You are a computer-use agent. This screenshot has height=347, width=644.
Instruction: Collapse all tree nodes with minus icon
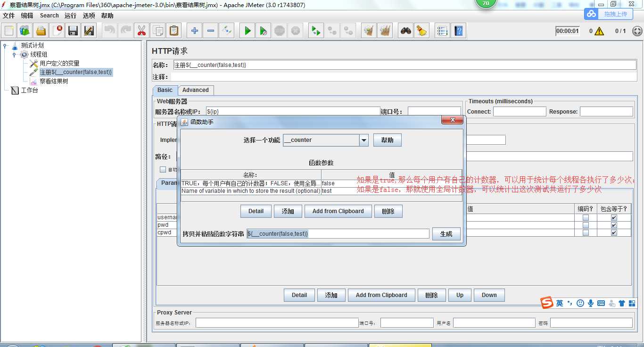point(210,31)
